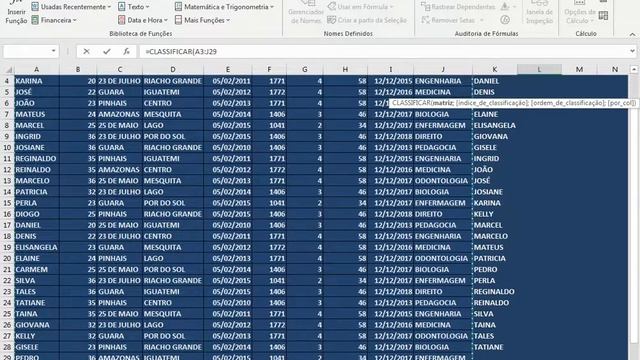Click the calculate sheet icon beside Opções de Cálculo
The height and width of the screenshot is (360, 640).
pos(603,16)
